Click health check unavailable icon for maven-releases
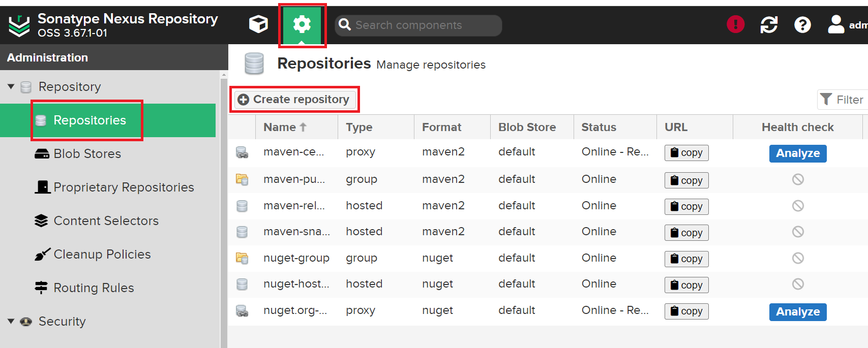 798,206
